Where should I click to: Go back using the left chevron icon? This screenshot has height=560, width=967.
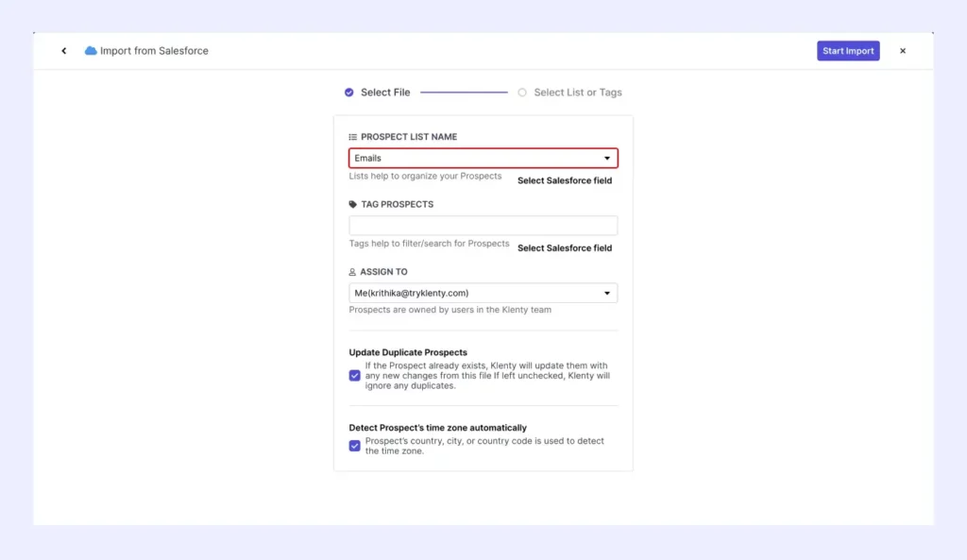[64, 51]
